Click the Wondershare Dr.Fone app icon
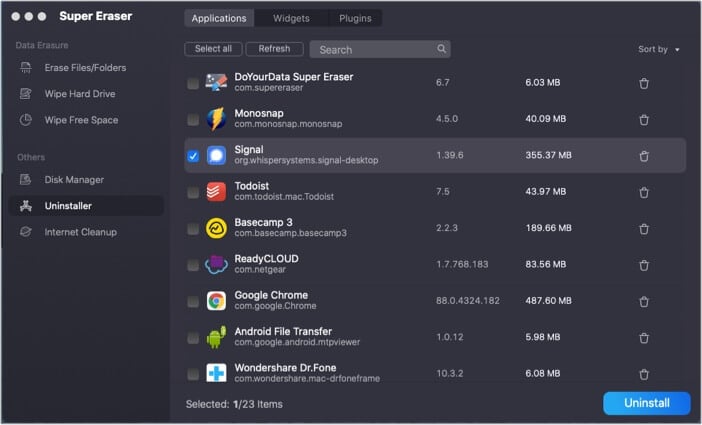This screenshot has height=425, width=702. coord(216,373)
